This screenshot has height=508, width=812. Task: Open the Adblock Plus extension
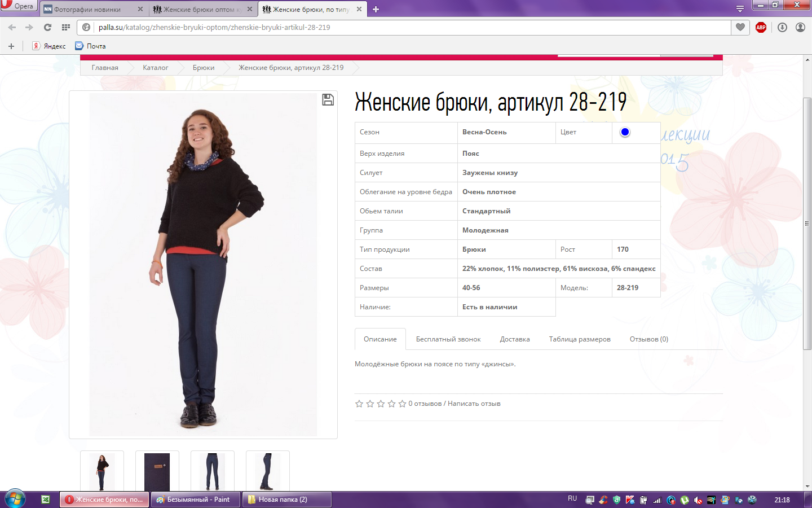pyautogui.click(x=761, y=27)
